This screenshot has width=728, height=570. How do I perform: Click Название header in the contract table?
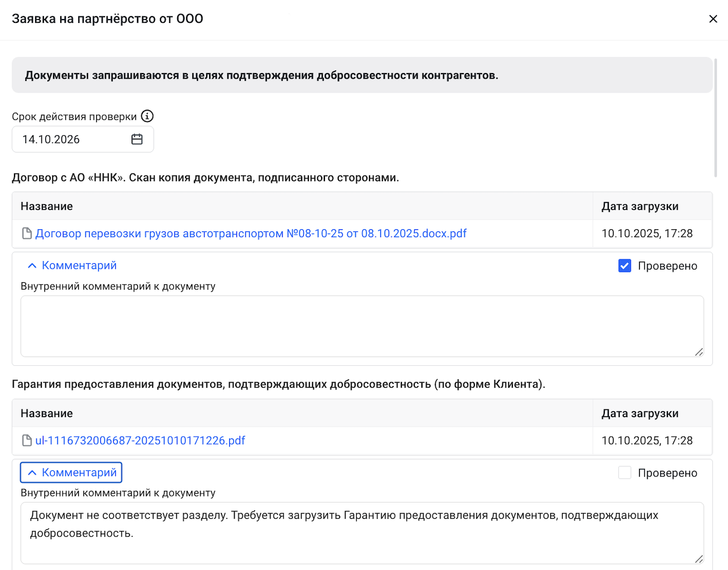47,206
